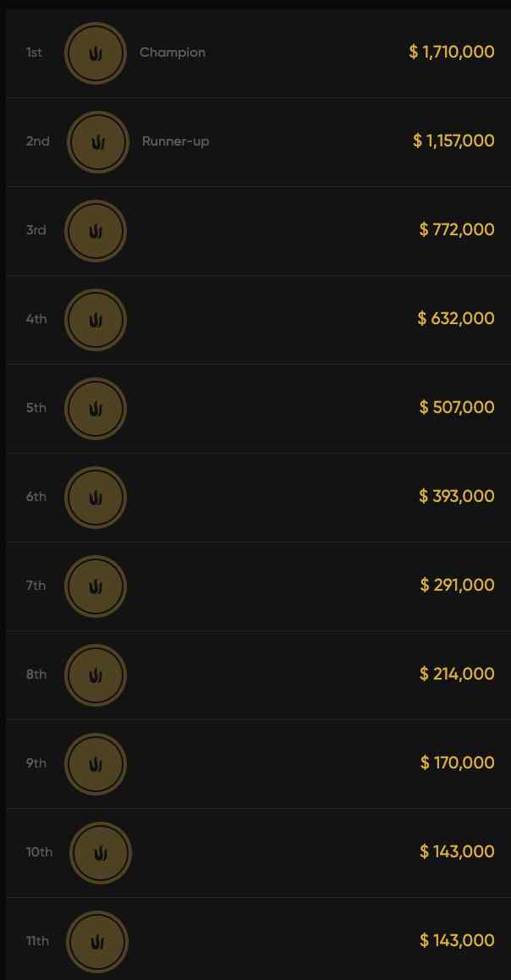511x980 pixels.
Task: Open the 7th place player avatar
Action: [x=96, y=586]
